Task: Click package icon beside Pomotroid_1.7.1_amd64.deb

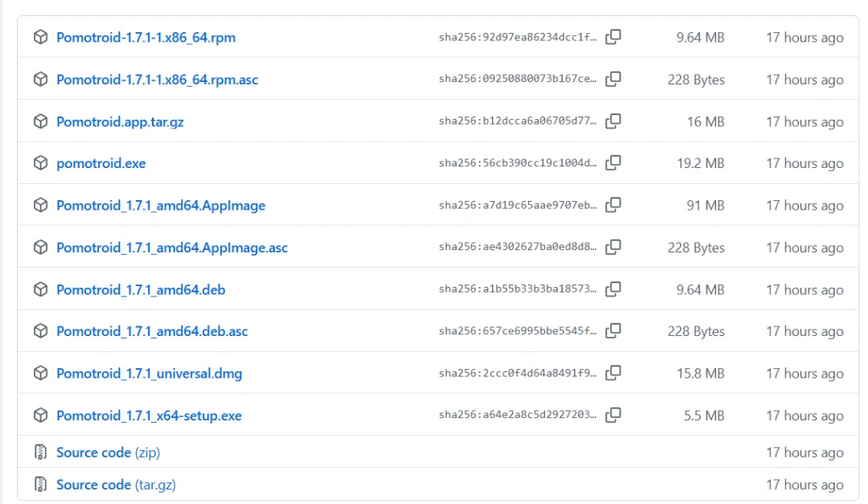Action: 40,289
